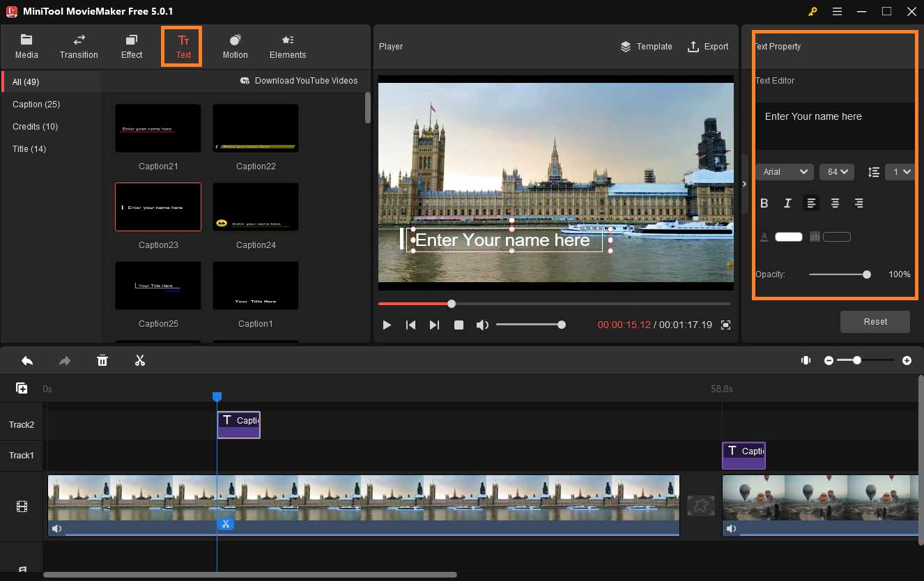This screenshot has height=581, width=924.
Task: Click Export in the player header
Action: point(708,47)
